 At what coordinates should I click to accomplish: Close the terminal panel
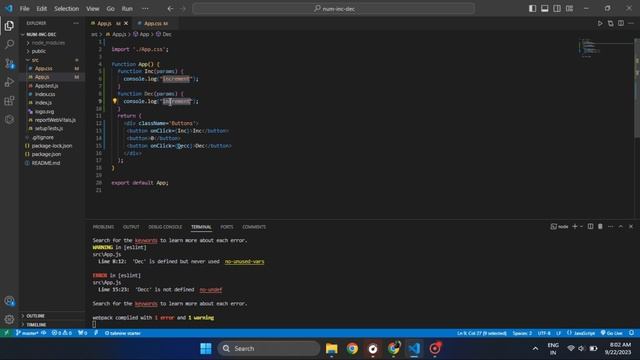(x=631, y=227)
